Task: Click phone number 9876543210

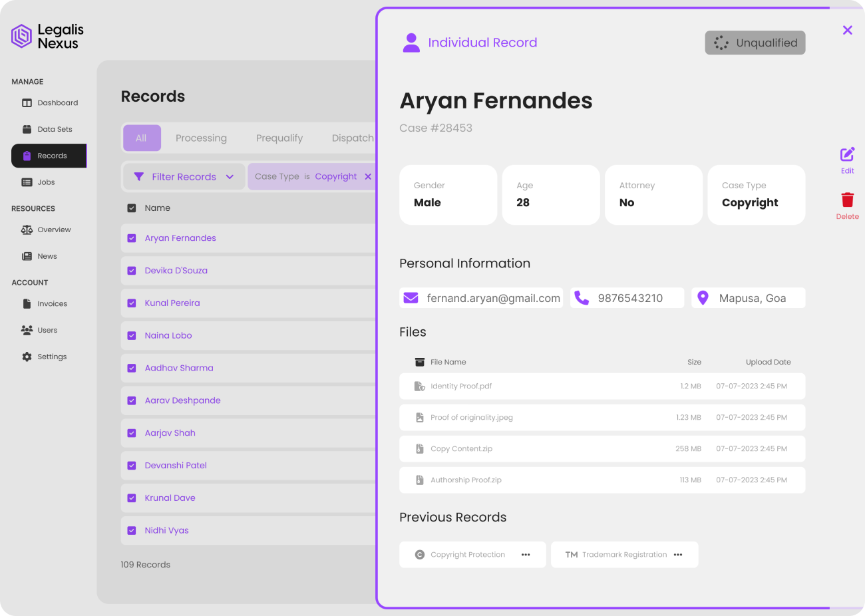Action: [630, 299]
